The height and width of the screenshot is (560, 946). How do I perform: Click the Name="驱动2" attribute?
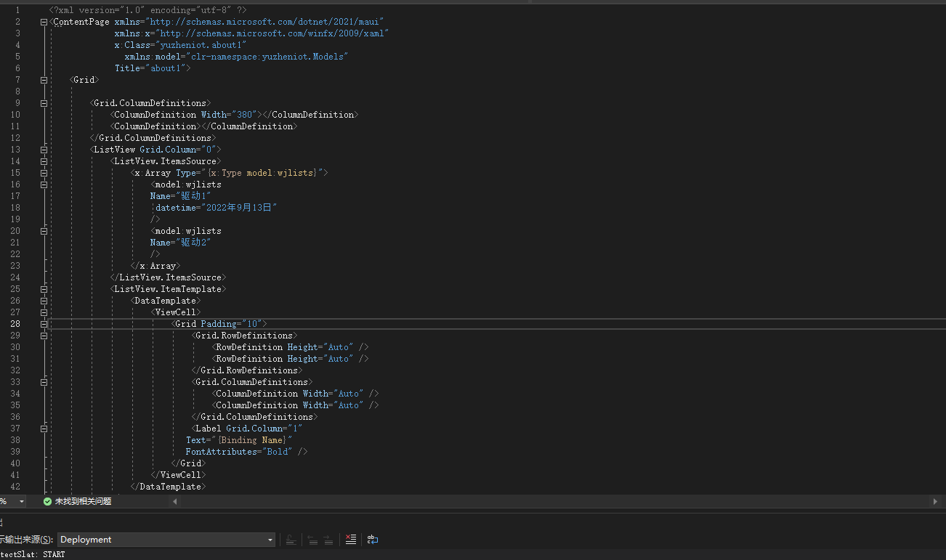pos(181,243)
